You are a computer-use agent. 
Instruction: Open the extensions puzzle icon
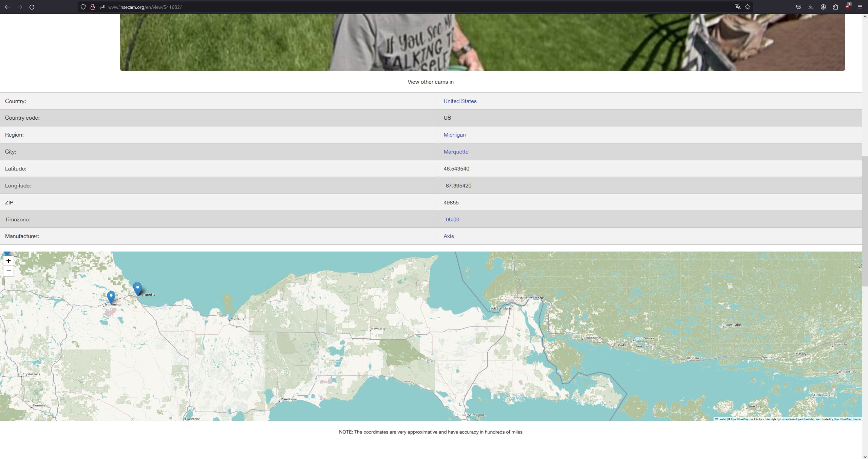pyautogui.click(x=835, y=7)
